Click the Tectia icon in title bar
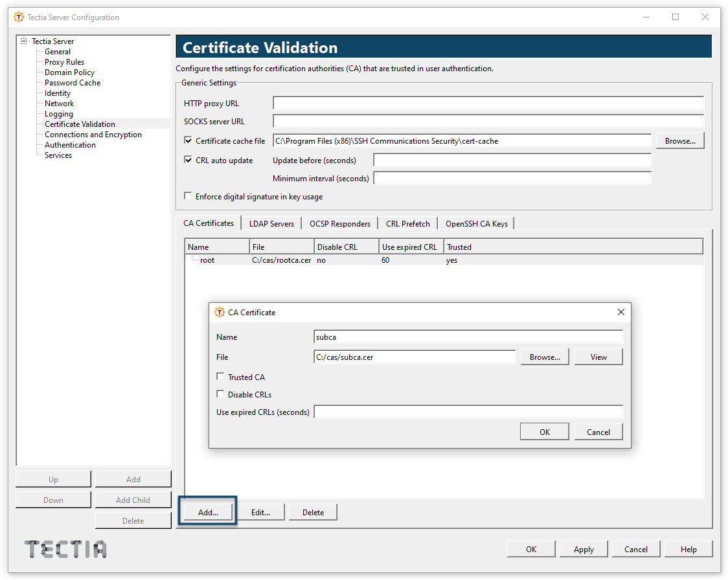 [x=19, y=17]
